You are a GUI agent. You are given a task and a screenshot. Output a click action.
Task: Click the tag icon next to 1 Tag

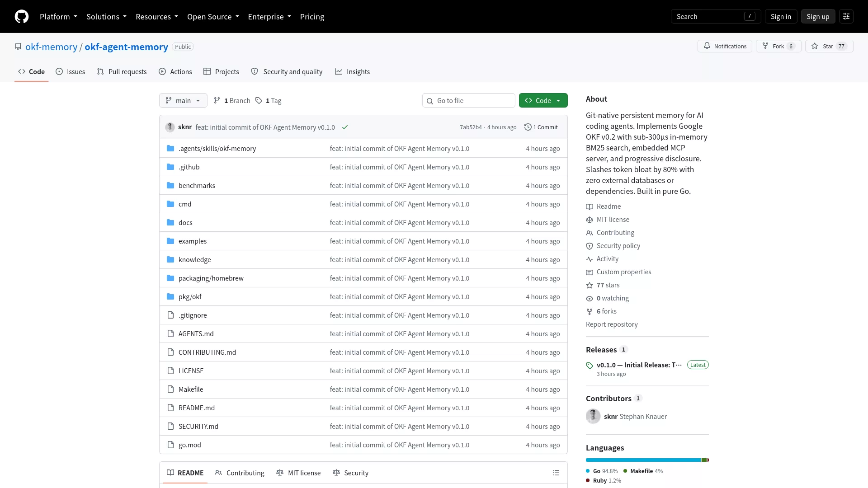click(x=259, y=101)
